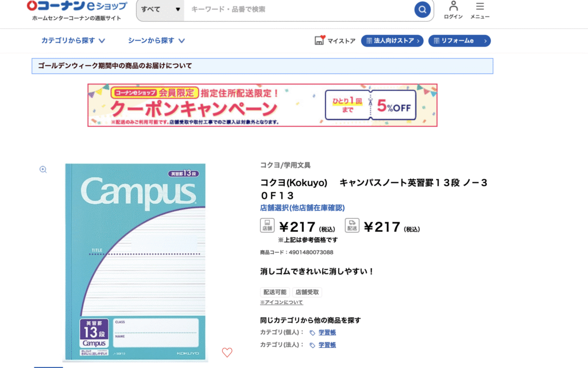Open 学習帳 link for カテゴリ(個人)
Viewport: 588px width, 368px height.
click(327, 332)
